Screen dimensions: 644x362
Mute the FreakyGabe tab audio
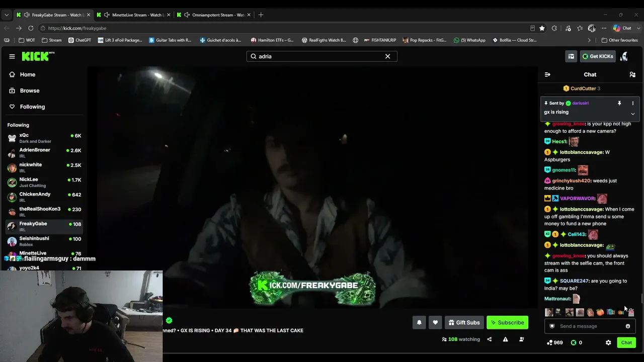pyautogui.click(x=27, y=15)
